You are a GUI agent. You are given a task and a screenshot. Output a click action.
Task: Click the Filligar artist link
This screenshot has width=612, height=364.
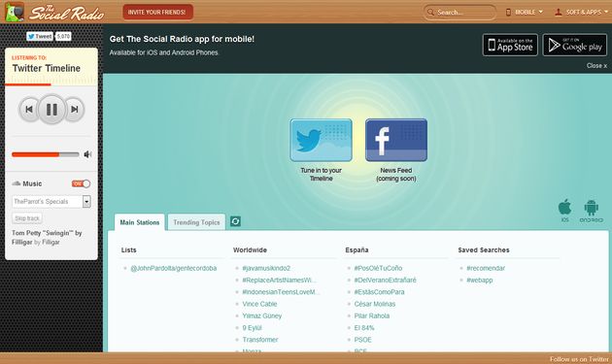(51, 243)
